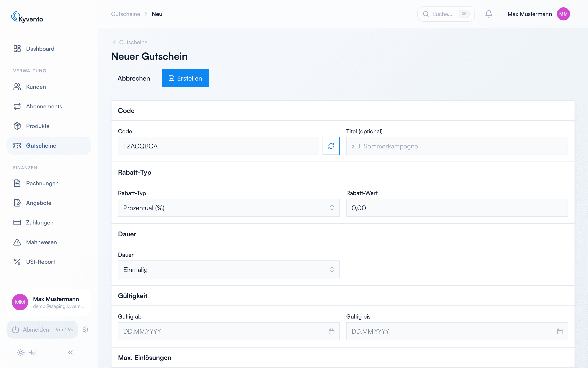The height and width of the screenshot is (368, 588).
Task: Focus the Suche search field
Action: [446, 14]
